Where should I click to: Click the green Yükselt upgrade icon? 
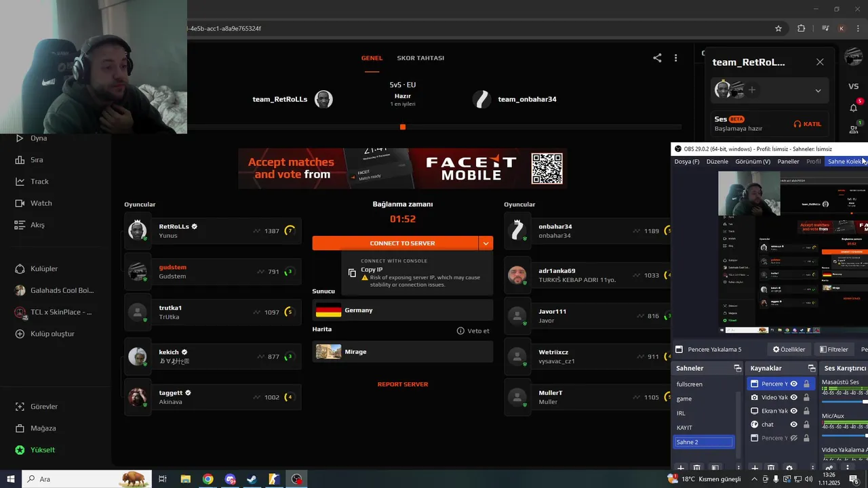[x=20, y=450]
